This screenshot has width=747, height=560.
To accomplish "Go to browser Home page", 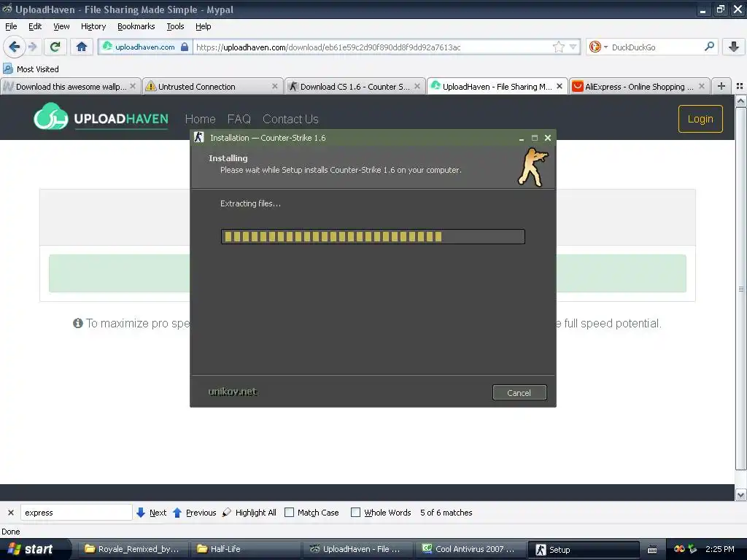I will click(82, 47).
